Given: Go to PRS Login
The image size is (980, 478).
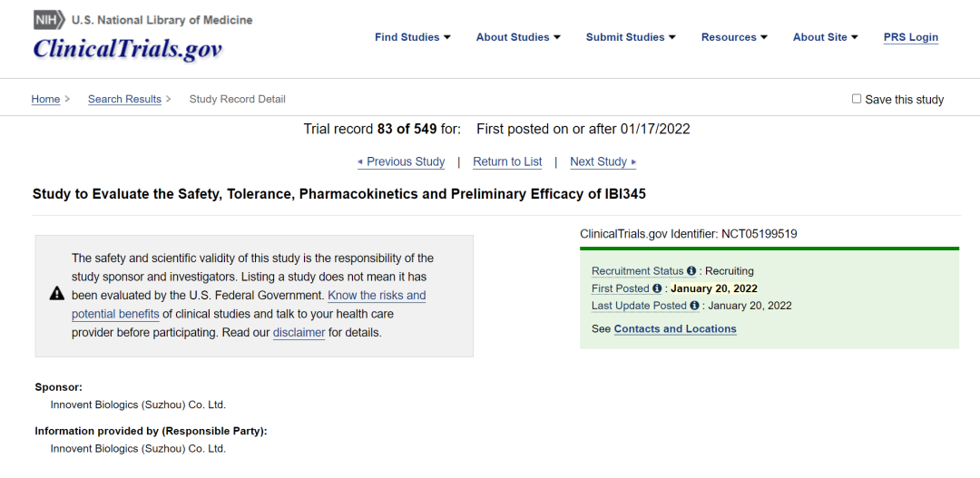Looking at the screenshot, I should (911, 37).
